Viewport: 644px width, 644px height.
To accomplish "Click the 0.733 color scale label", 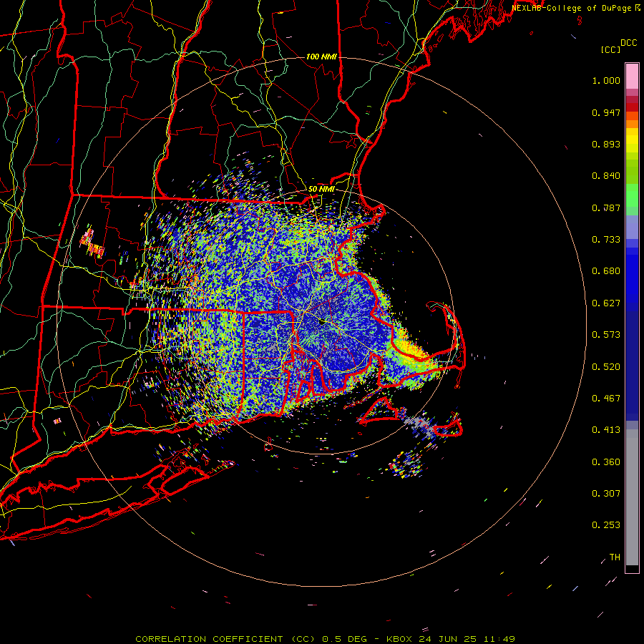I will click(606, 240).
